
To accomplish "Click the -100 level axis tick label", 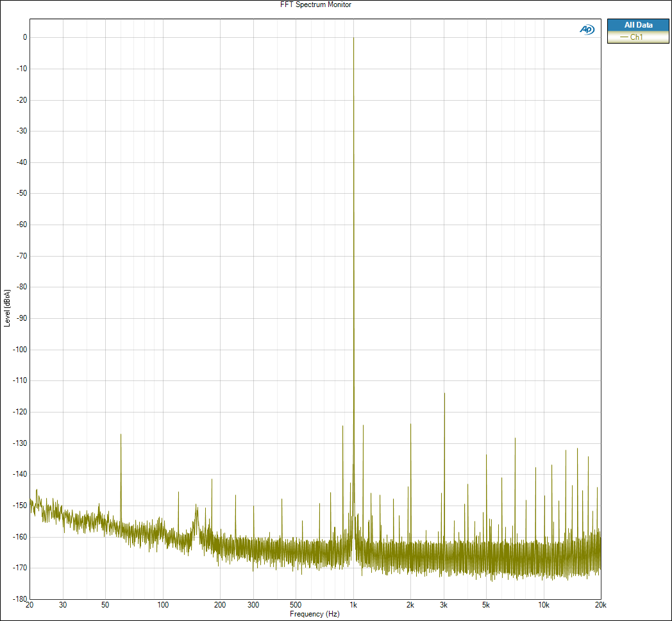I will point(20,350).
